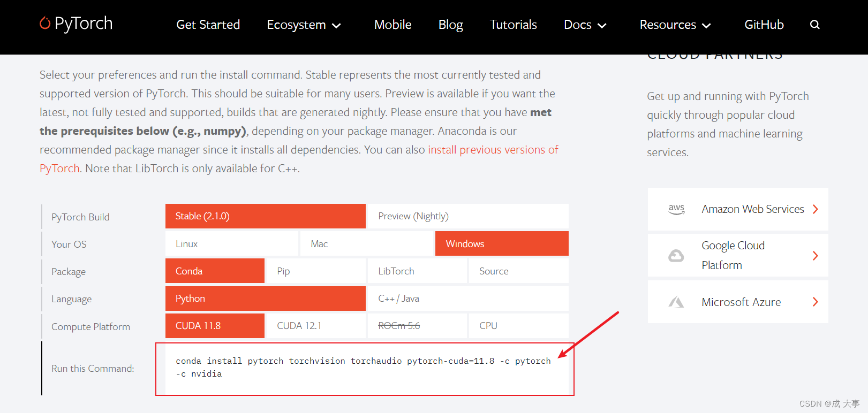Click the PyTorch flame logo
868x413 pixels.
[45, 23]
